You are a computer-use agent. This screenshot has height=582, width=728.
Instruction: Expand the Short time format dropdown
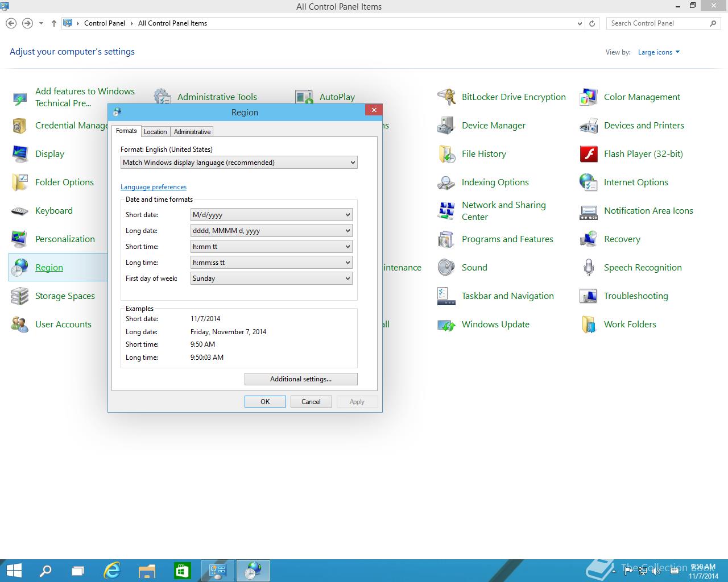(271, 247)
